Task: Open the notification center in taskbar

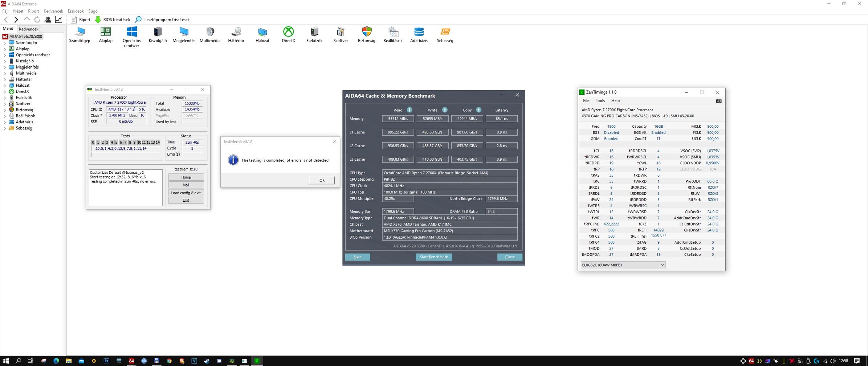Action: (x=857, y=361)
